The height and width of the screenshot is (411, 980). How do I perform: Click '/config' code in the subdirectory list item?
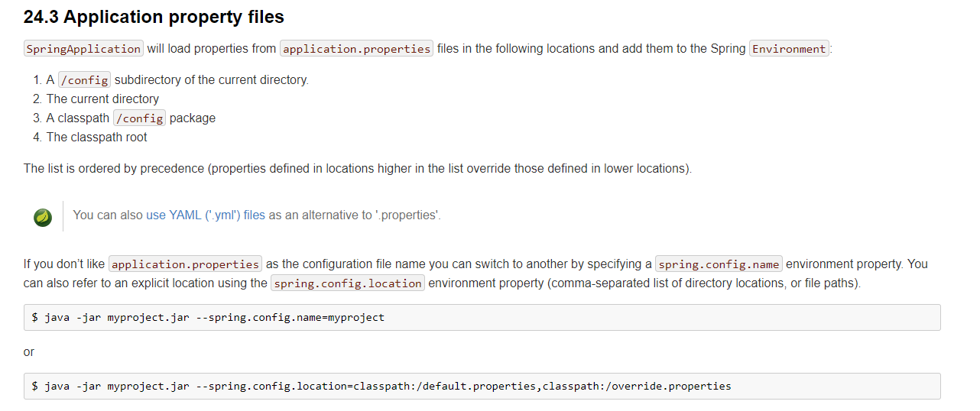click(x=85, y=80)
